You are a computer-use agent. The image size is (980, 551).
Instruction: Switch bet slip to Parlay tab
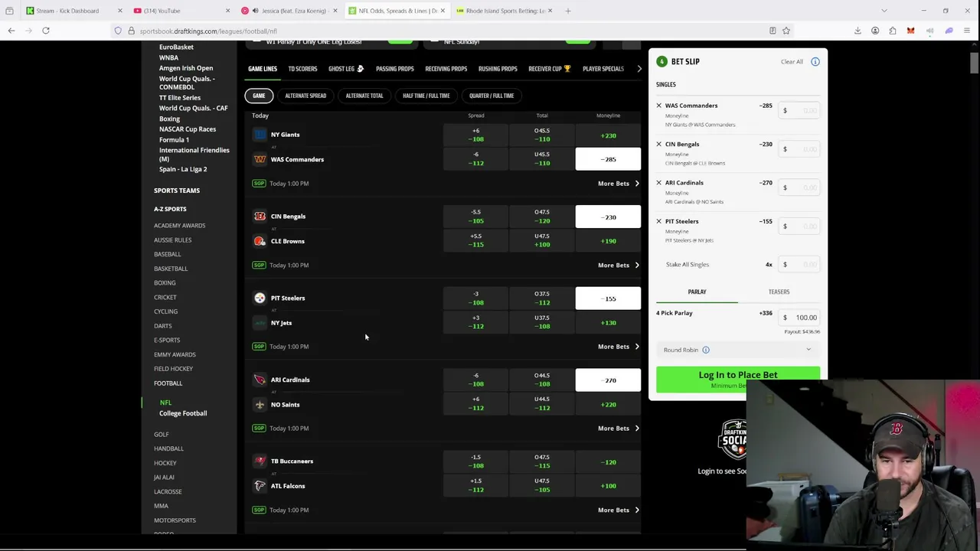(x=697, y=292)
